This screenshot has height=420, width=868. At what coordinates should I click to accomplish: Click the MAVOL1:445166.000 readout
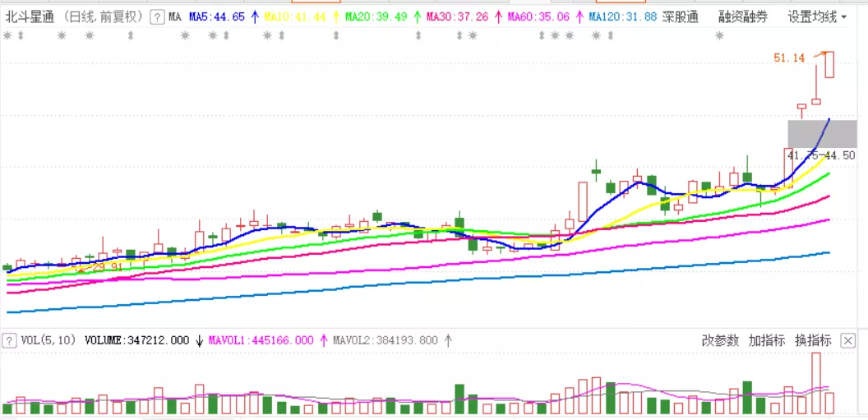(261, 340)
